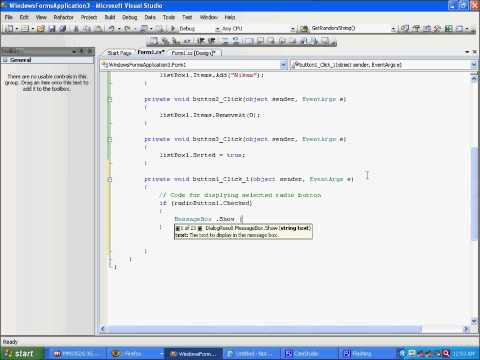Click the line 'listBox1.Items.RemoveAt(0);'
The image size is (480, 360).
(209, 115)
